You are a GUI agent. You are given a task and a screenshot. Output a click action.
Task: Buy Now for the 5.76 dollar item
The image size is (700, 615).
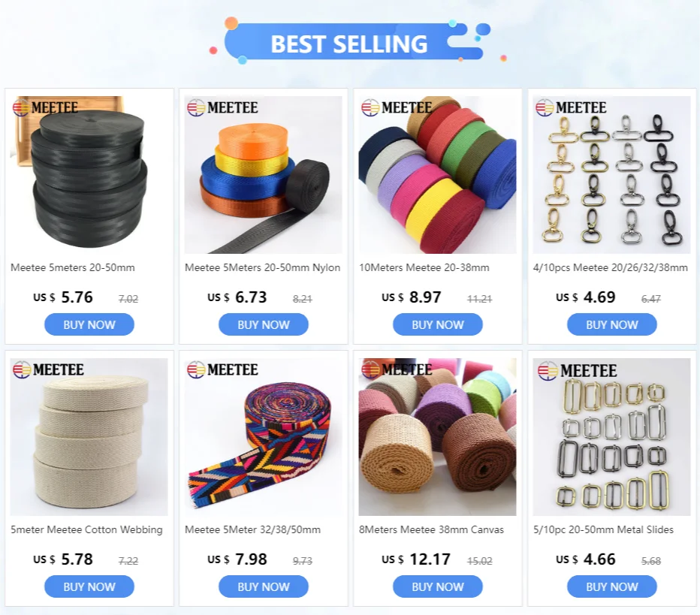pyautogui.click(x=89, y=324)
